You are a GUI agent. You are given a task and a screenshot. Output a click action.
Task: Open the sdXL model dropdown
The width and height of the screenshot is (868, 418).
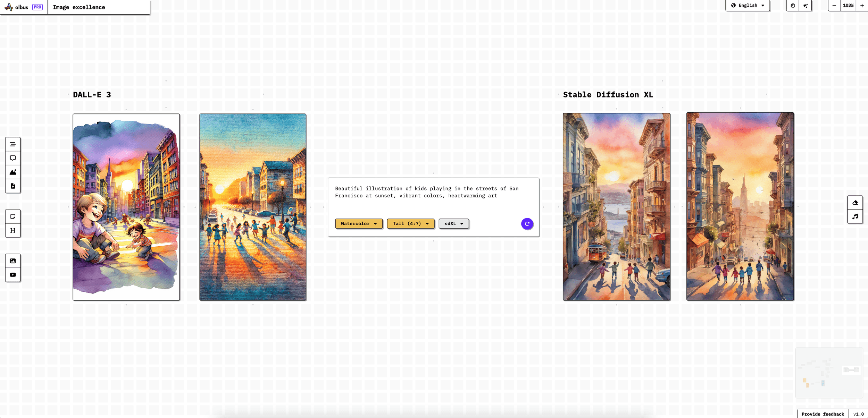coord(453,224)
